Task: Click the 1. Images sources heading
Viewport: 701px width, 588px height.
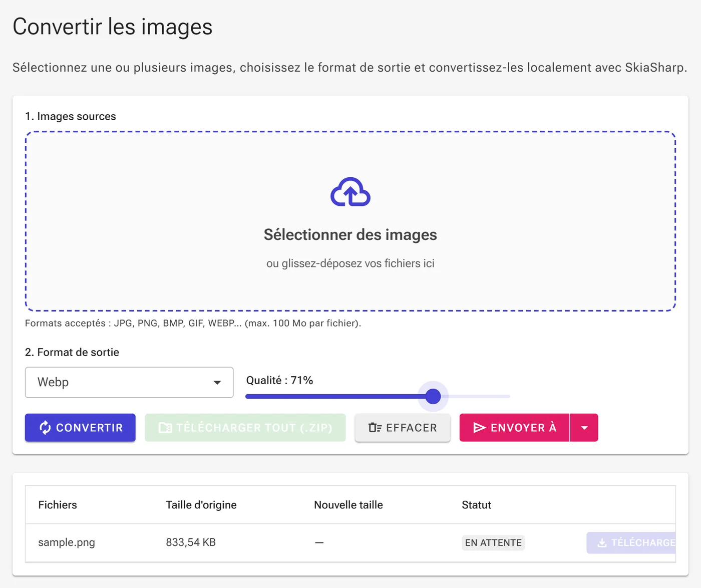Action: click(x=71, y=116)
